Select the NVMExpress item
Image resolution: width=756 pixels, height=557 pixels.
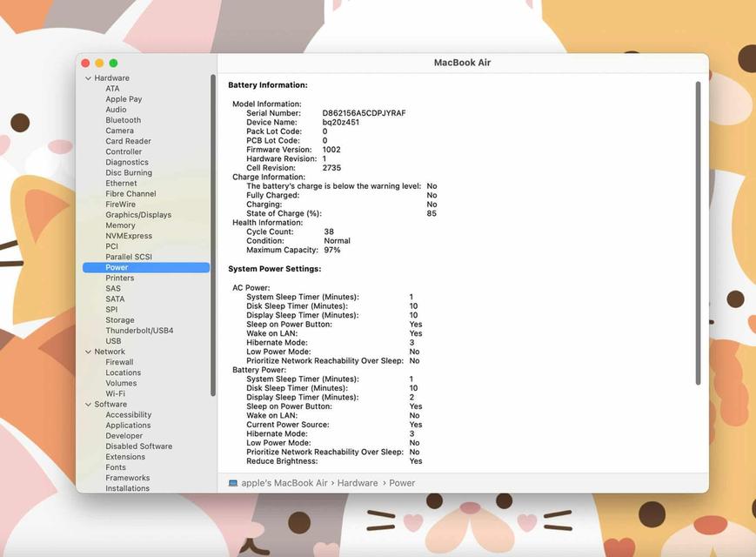point(129,236)
